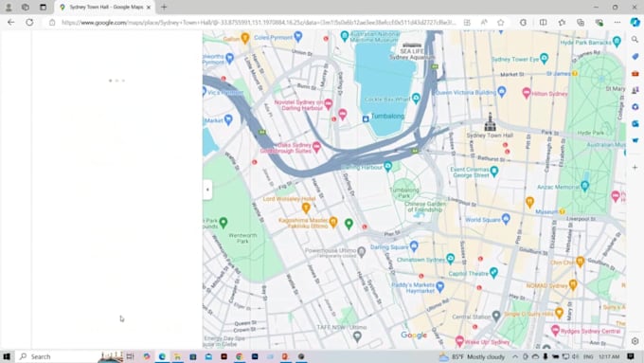Go back to the previous page
The image size is (644, 363).
[11, 22]
